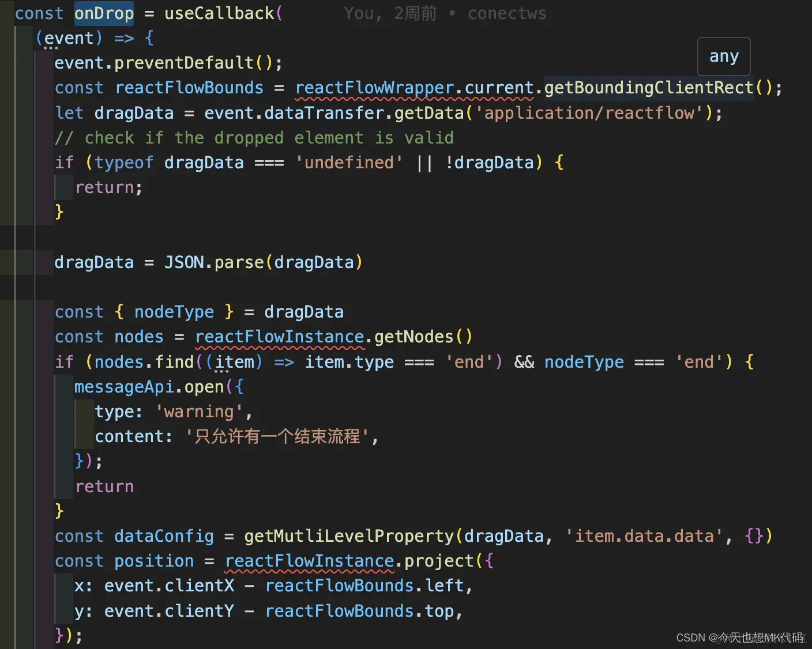Click the let dragData declaration
Screen dimensions: 812x649
point(114,113)
